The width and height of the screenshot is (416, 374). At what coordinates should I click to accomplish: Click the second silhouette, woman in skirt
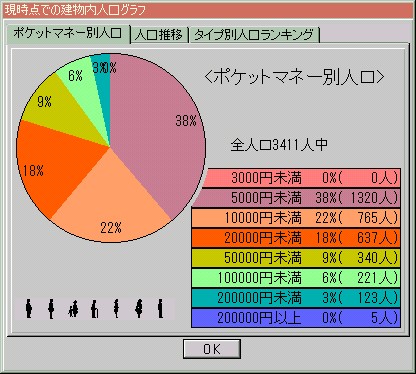51,309
